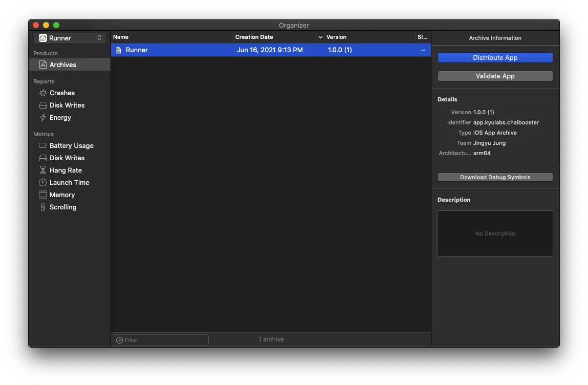Sort archives by Name column header
Viewport: 588px width, 385px height.
pyautogui.click(x=172, y=37)
